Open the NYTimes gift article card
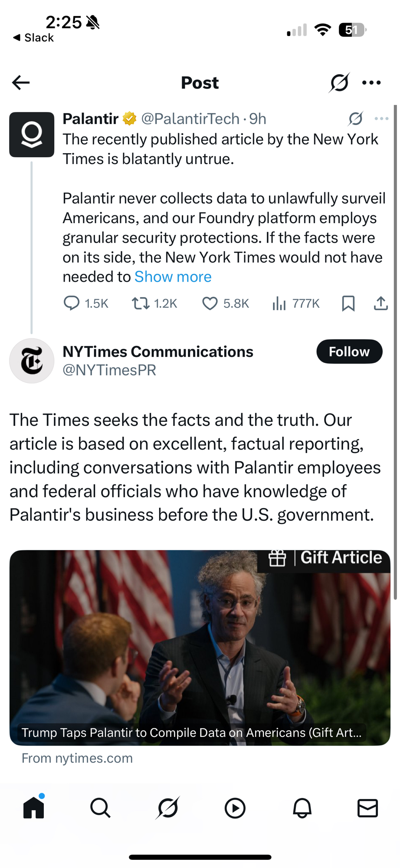 [200, 648]
